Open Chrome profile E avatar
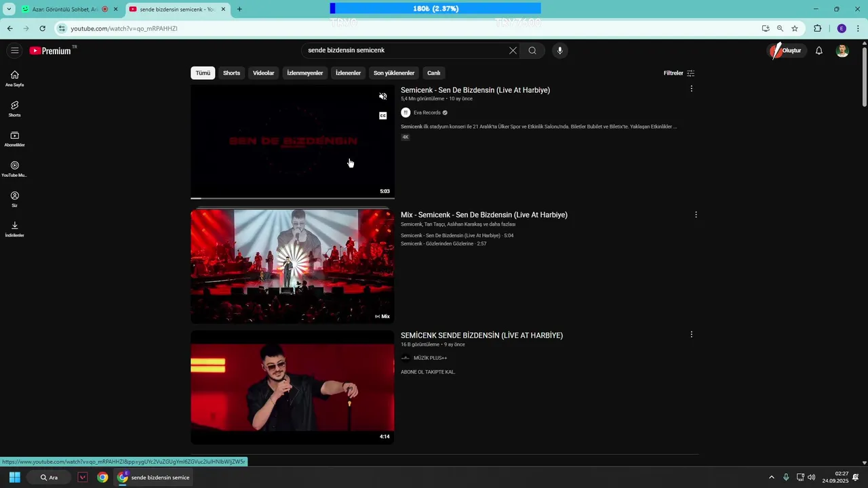Viewport: 868px width, 488px height. tap(842, 28)
